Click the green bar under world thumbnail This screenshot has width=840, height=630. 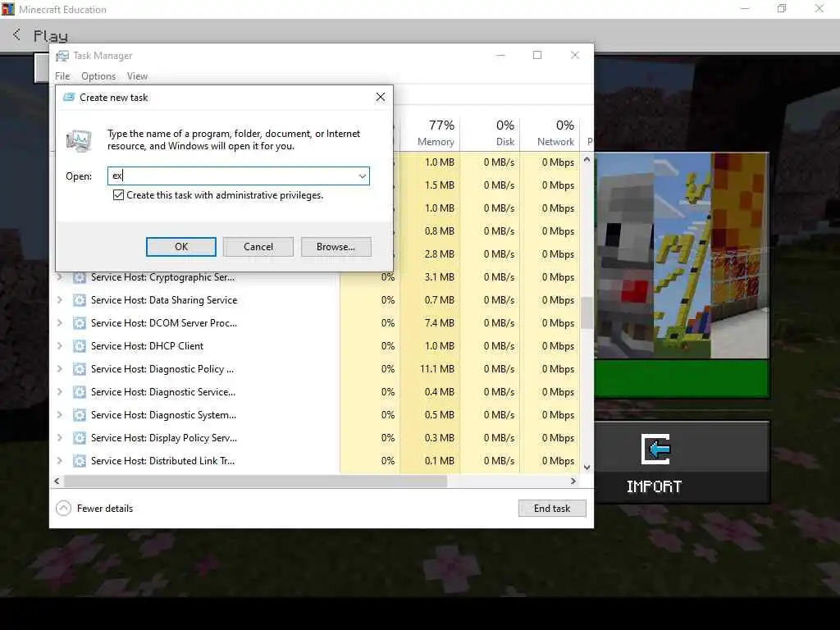682,378
